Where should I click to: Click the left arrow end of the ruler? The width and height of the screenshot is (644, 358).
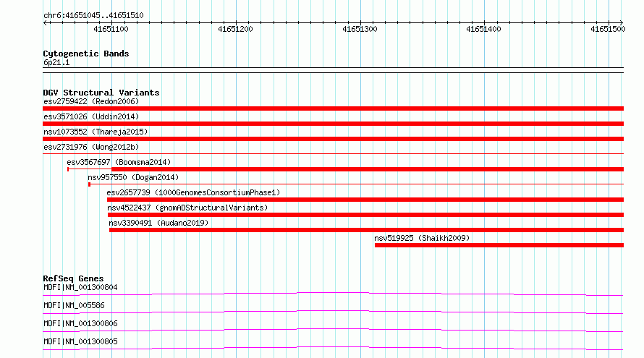(45, 22)
